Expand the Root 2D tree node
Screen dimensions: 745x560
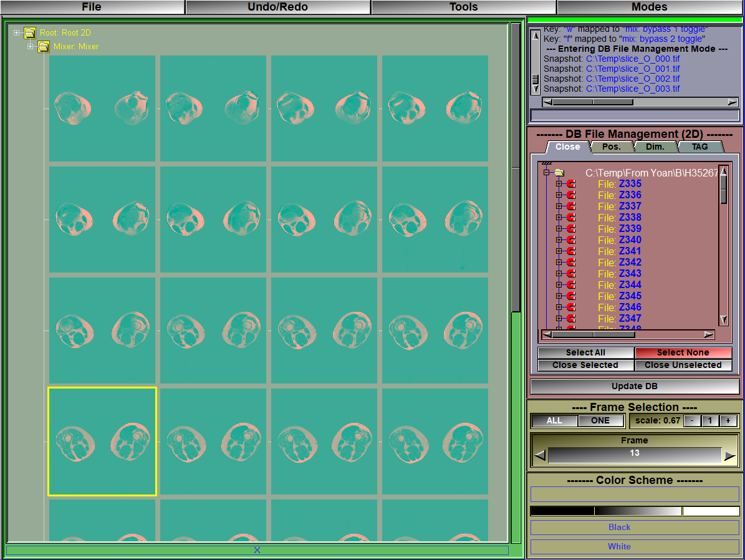coord(17,33)
